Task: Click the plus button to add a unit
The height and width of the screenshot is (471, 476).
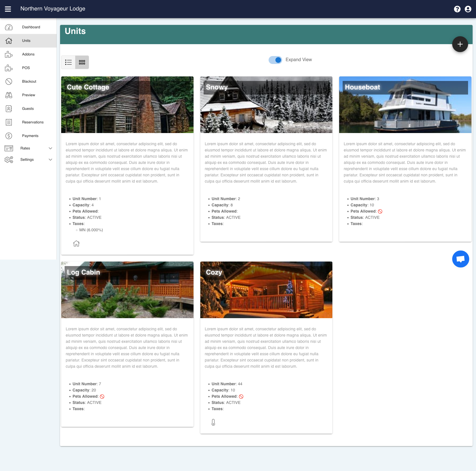Action: tap(460, 44)
